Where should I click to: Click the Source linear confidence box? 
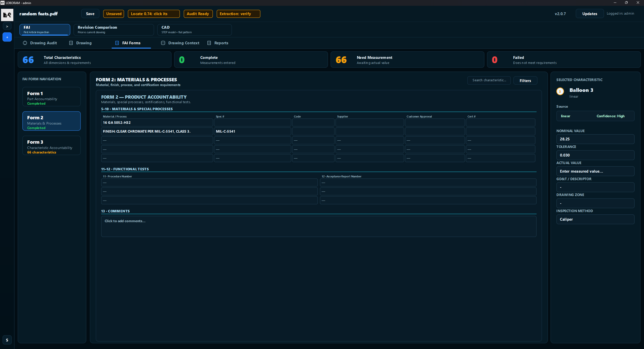(x=595, y=116)
